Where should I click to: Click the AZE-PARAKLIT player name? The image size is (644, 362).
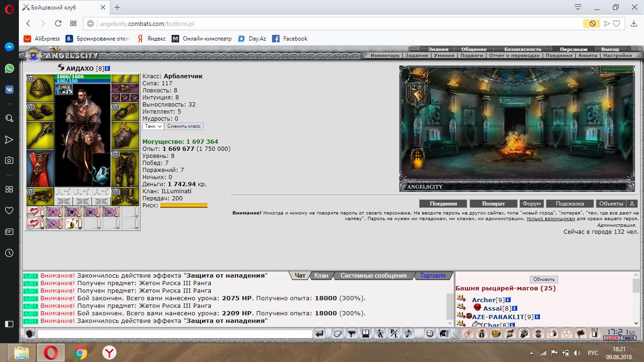click(498, 317)
